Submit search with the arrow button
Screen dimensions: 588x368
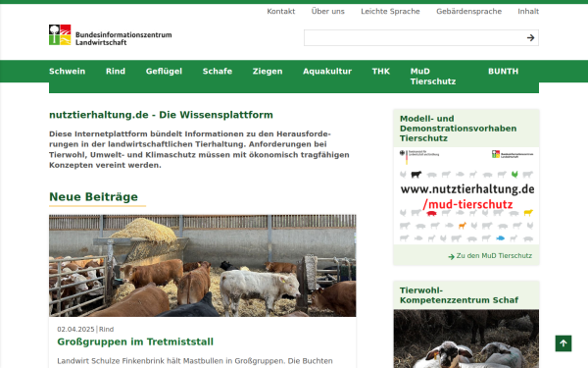coord(530,38)
